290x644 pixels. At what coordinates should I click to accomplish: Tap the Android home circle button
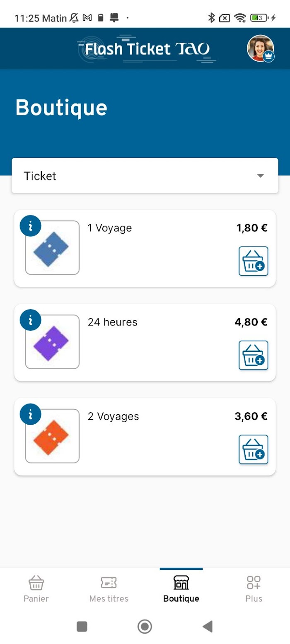pos(145,627)
